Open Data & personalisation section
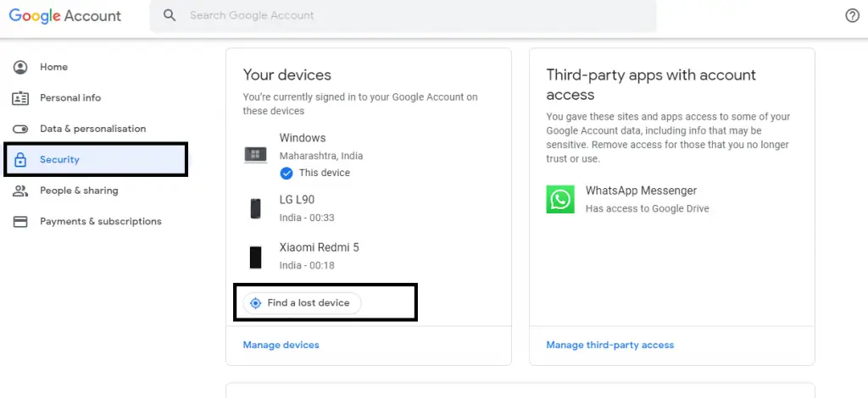 [x=93, y=129]
